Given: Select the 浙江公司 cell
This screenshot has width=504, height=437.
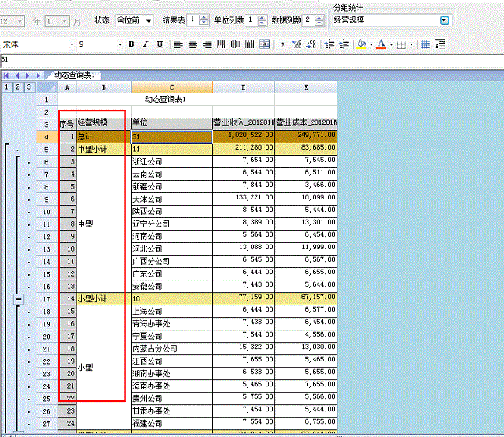Looking at the screenshot, I should pyautogui.click(x=171, y=161).
